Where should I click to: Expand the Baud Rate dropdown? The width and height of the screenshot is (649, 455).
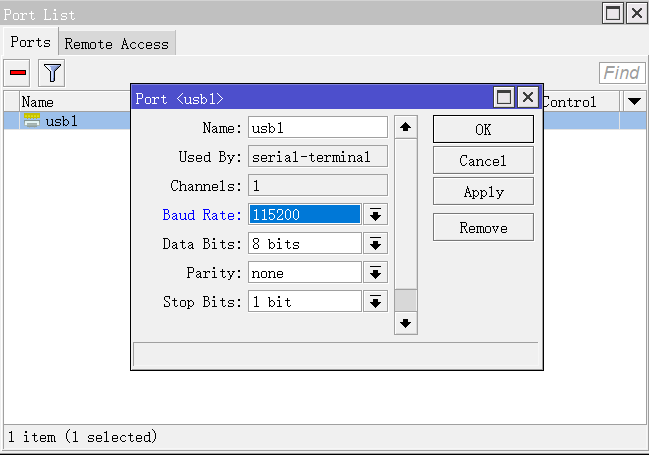click(x=376, y=215)
